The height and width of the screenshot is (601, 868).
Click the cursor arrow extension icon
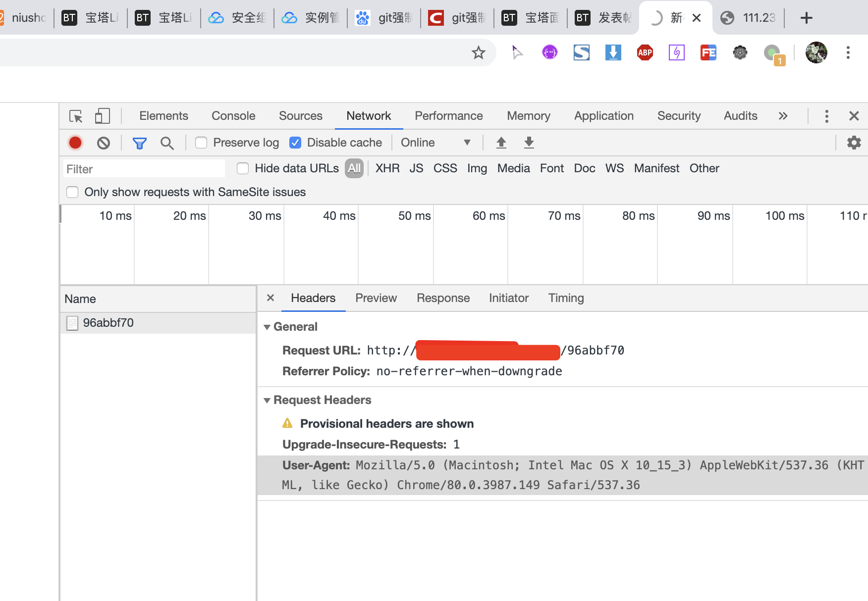517,52
